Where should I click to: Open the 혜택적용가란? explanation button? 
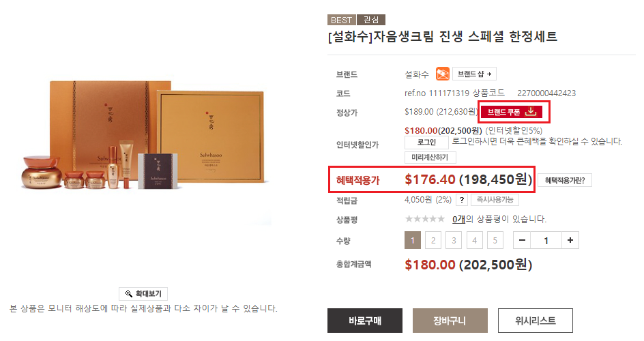click(565, 180)
